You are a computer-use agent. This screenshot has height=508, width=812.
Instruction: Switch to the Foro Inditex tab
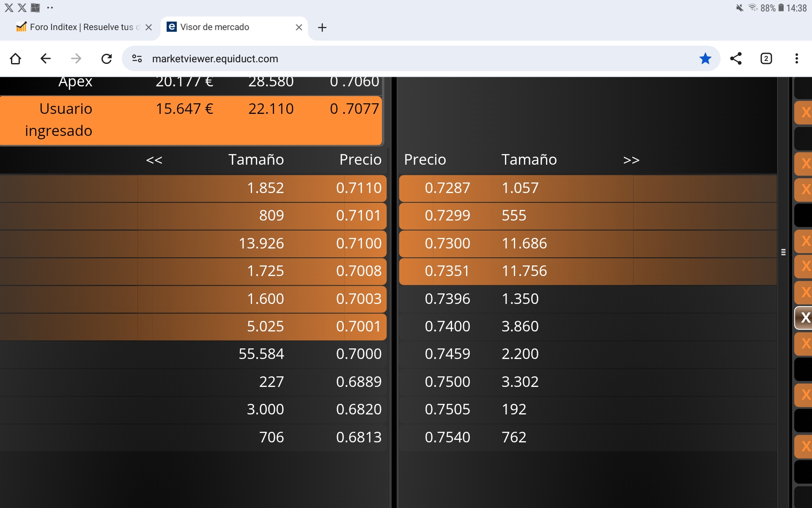coord(80,27)
